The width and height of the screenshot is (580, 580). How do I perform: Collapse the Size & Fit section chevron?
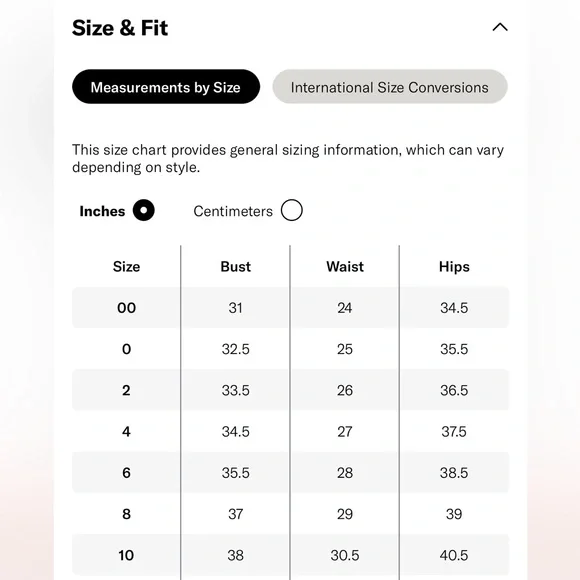pyautogui.click(x=500, y=27)
